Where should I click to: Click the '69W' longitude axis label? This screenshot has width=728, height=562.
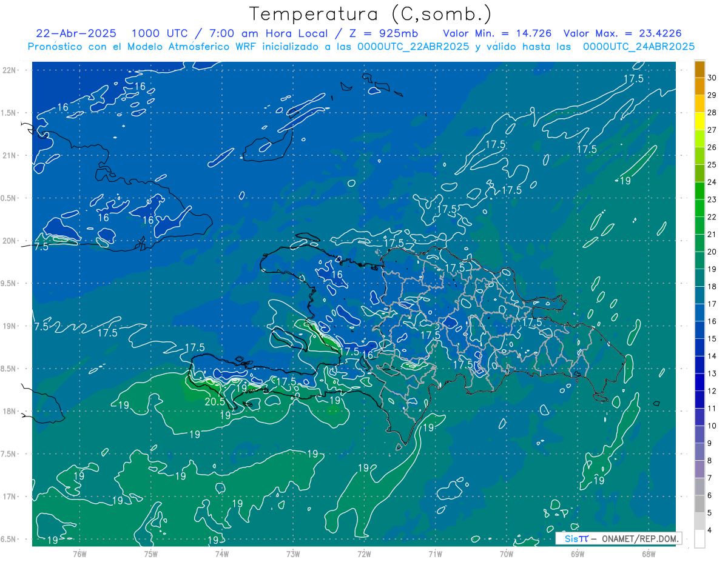point(578,554)
